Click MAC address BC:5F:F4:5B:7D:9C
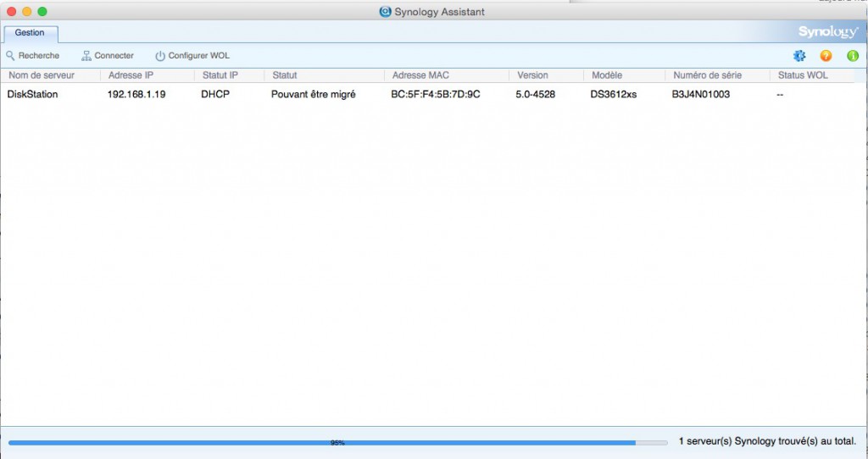 click(436, 95)
